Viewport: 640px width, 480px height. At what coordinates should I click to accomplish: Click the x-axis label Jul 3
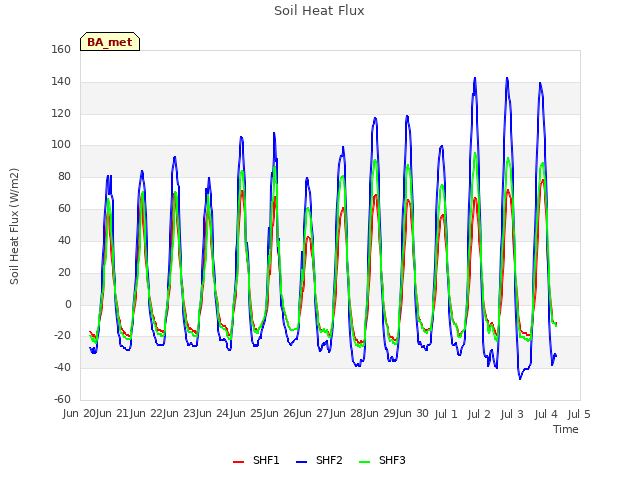[x=512, y=414]
